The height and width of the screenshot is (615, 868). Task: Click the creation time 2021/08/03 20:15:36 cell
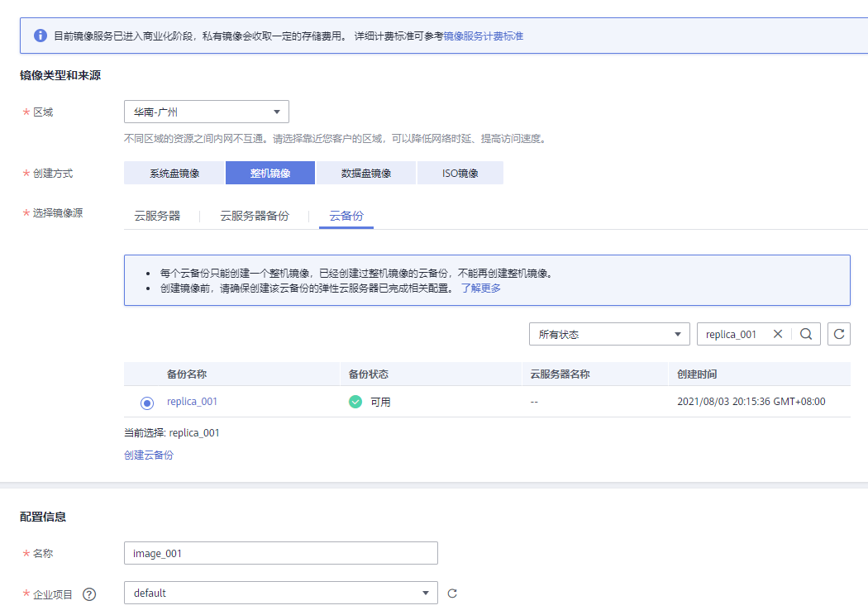751,402
